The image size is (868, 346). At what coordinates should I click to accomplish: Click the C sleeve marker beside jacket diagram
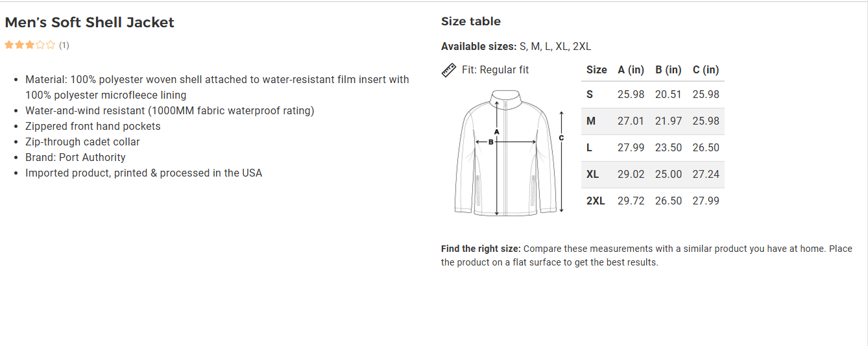coord(561,138)
